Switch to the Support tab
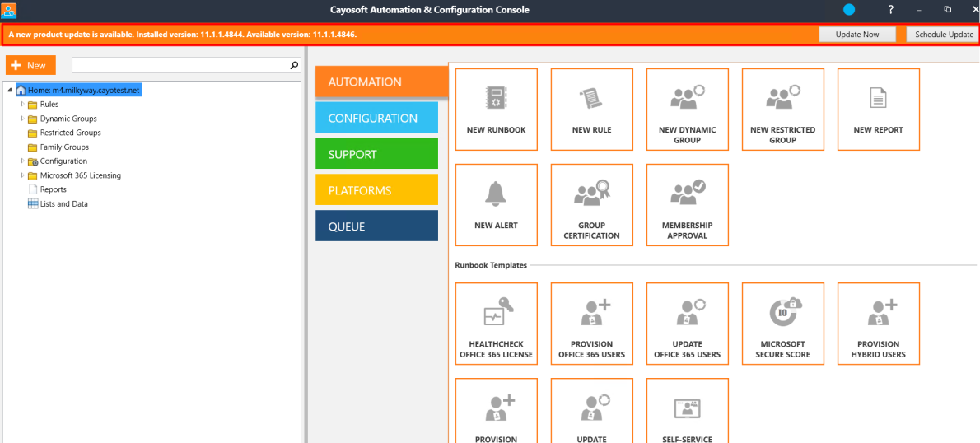 click(x=377, y=154)
